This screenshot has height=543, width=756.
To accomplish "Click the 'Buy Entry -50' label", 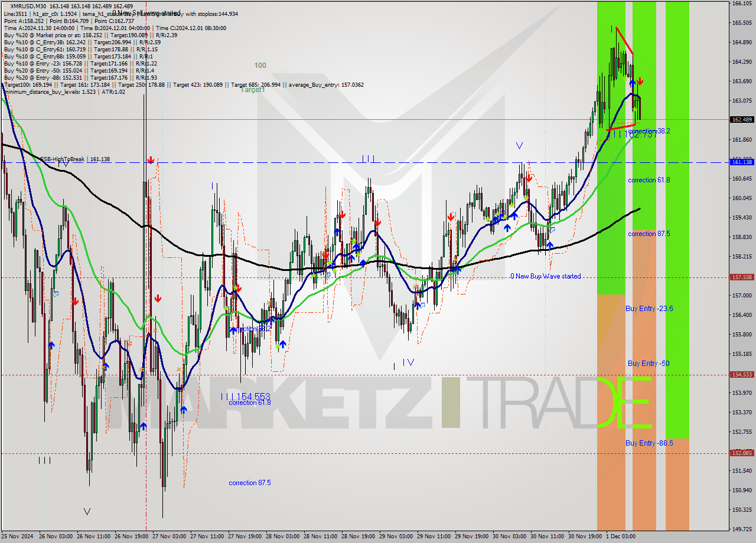I will (x=649, y=364).
